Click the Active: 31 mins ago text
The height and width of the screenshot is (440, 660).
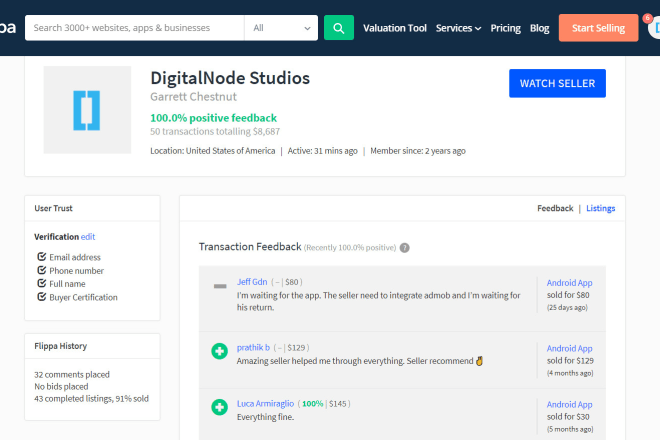coord(322,151)
